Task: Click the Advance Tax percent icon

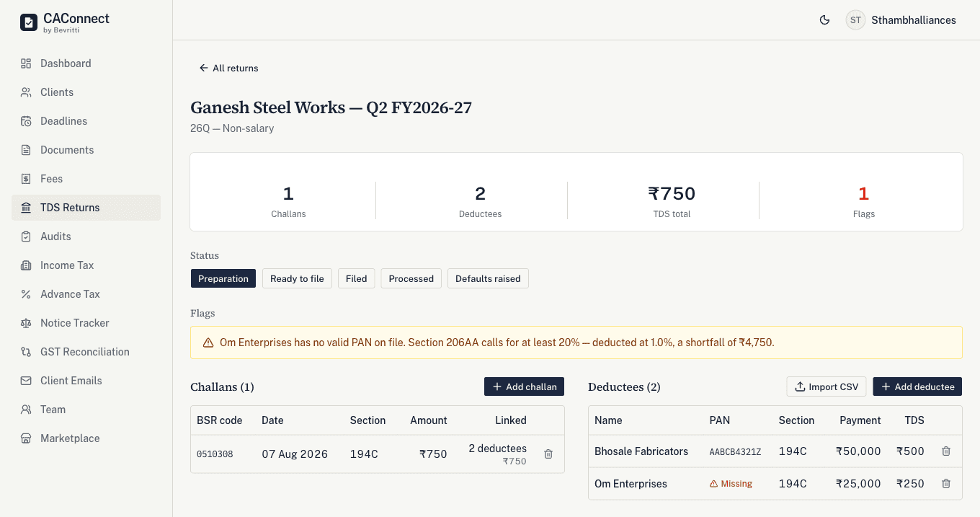Action: (26, 294)
